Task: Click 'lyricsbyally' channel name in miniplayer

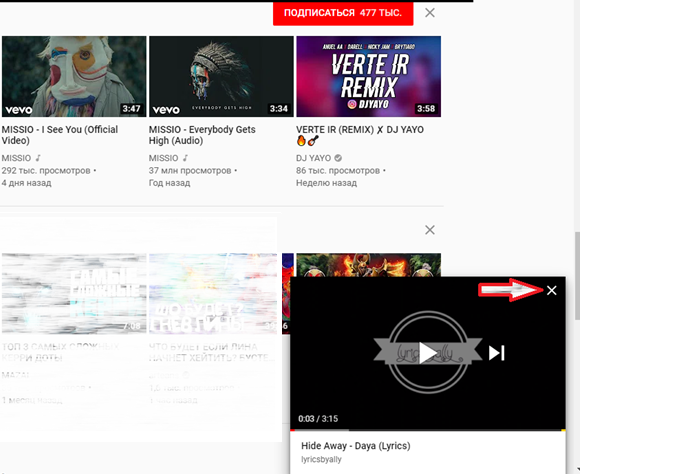Action: (x=321, y=459)
